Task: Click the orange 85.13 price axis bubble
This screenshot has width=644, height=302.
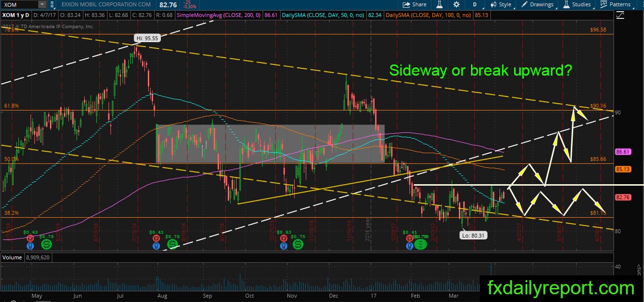Action: 623,169
